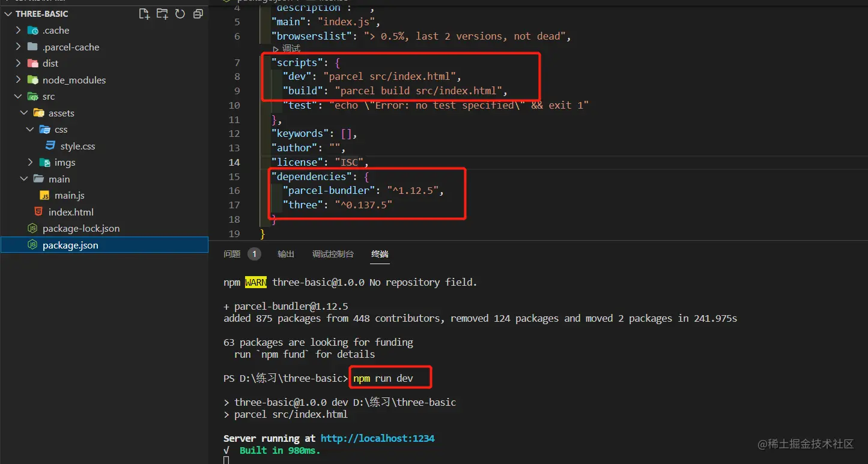Image resolution: width=868 pixels, height=464 pixels.
Task: Click the "build" script key on line 9
Action: [303, 91]
